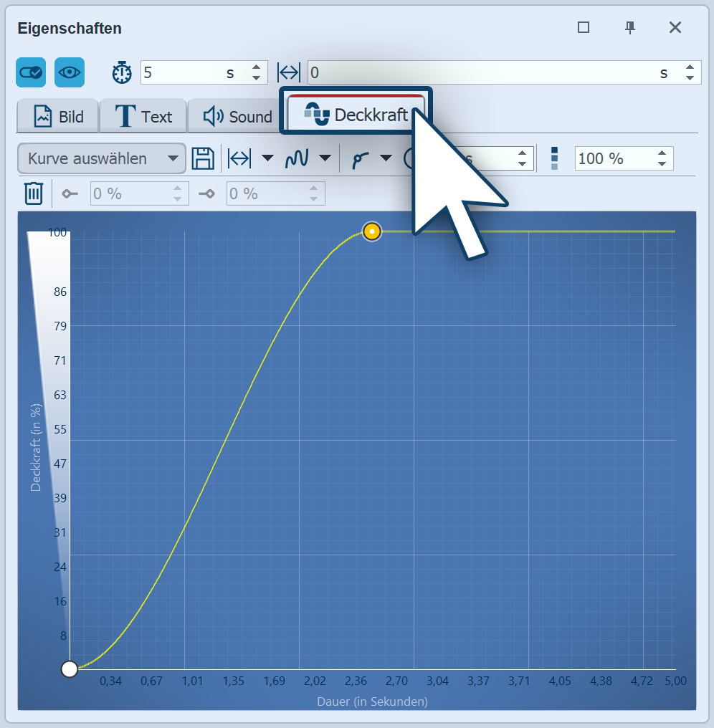Select the white start keyframe point
The width and height of the screenshot is (714, 728).
pyautogui.click(x=70, y=669)
